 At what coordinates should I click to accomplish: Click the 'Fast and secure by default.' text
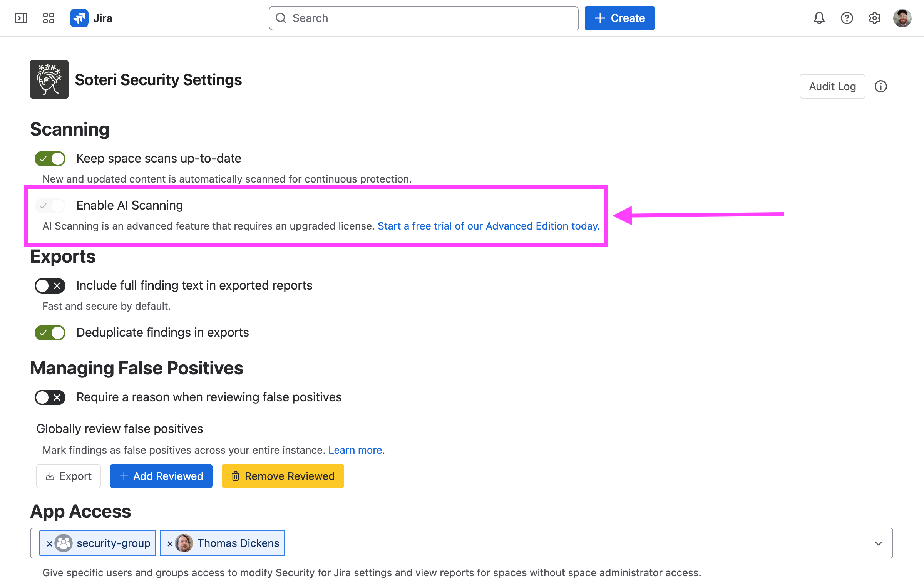[x=107, y=306]
